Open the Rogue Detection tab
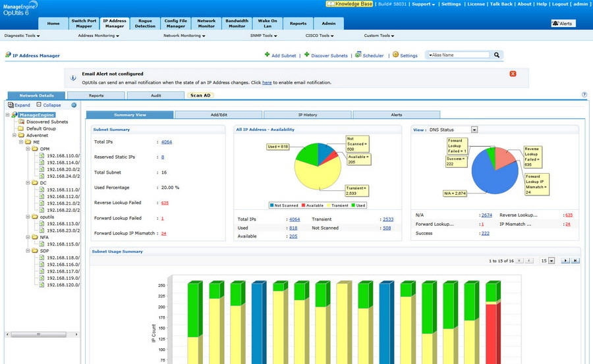 [145, 24]
